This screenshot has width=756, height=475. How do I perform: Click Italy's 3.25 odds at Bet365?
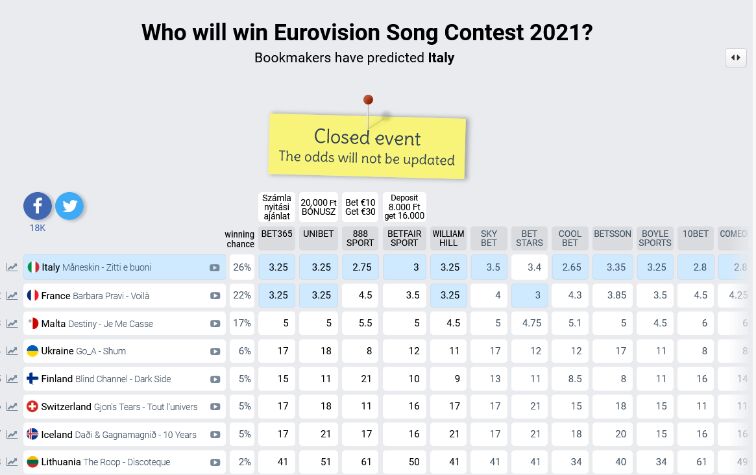277,268
